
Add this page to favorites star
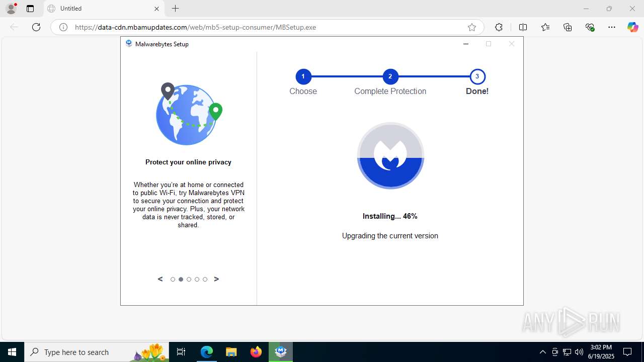(471, 27)
